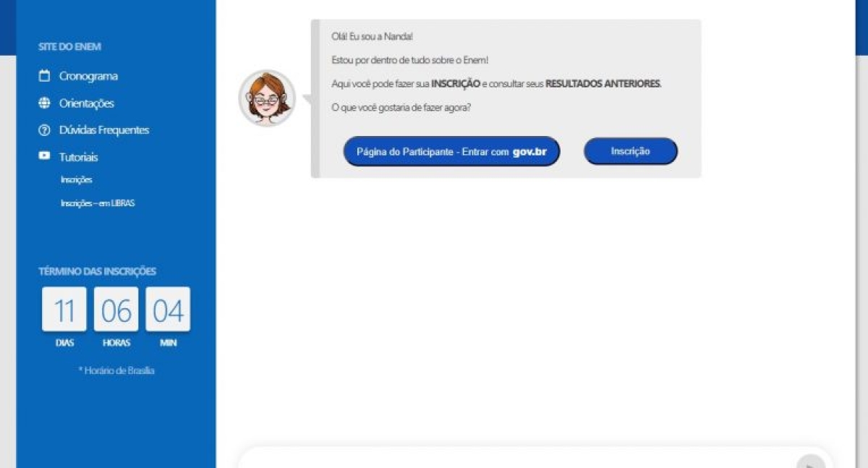Click the Inscrição button
Image resolution: width=868 pixels, height=468 pixels.
point(631,151)
